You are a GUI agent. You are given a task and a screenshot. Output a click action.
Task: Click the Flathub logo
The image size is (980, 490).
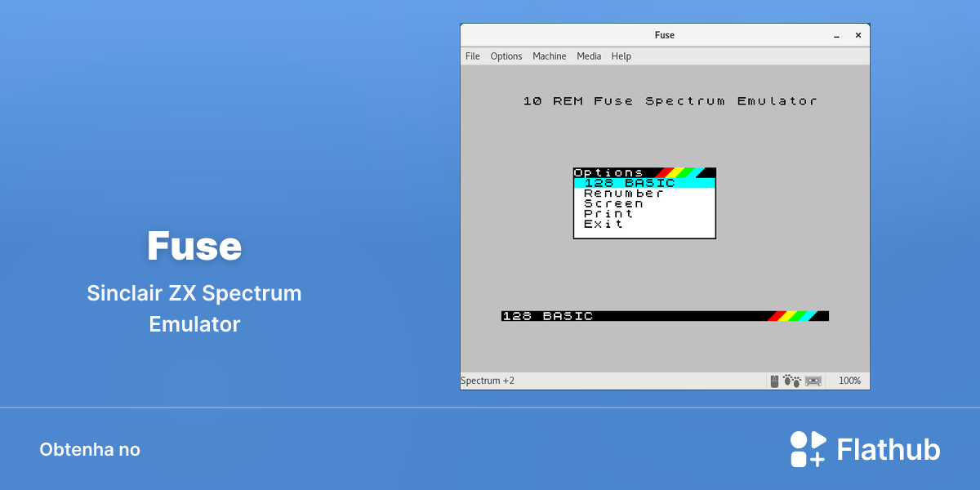coord(865,449)
